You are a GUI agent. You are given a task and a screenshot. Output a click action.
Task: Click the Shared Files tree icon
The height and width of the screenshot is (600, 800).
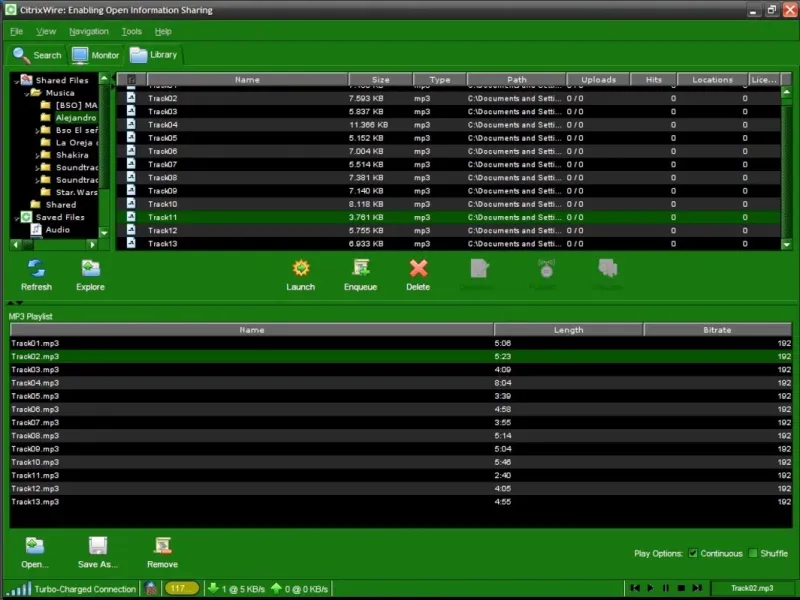coord(27,80)
